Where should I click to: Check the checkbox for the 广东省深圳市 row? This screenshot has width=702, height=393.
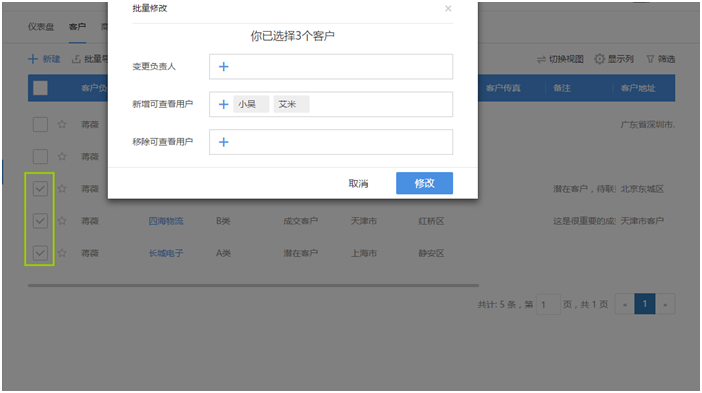(40, 124)
